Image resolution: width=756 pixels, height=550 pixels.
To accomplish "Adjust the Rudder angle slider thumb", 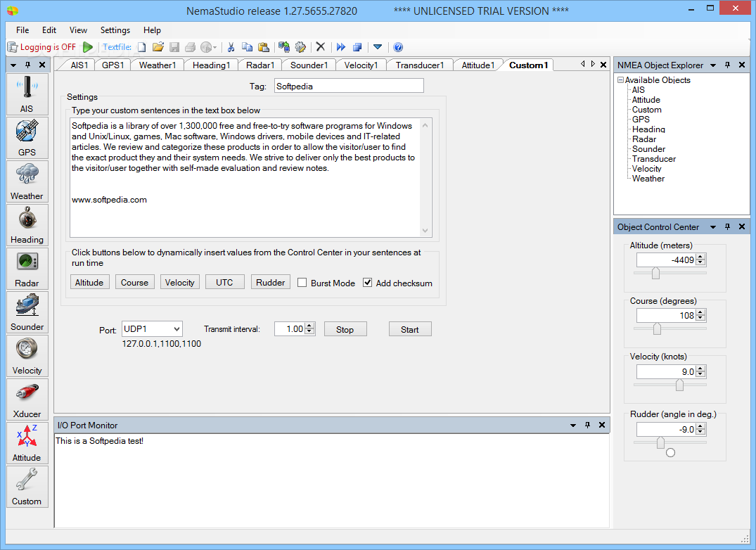I will [660, 442].
